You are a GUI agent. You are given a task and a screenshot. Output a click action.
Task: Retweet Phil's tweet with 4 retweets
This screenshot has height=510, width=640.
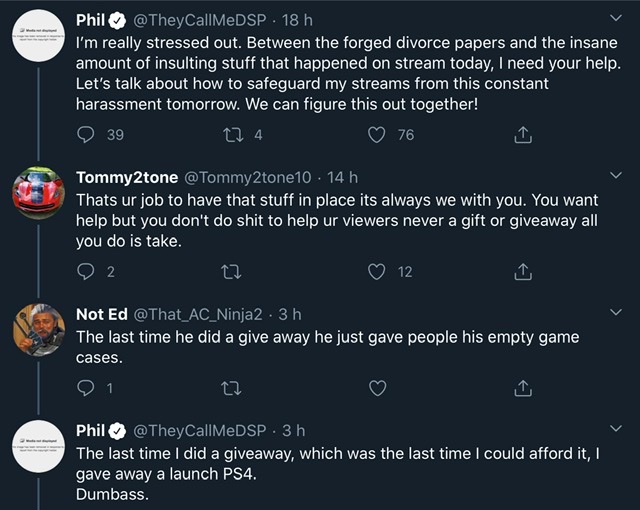point(233,135)
